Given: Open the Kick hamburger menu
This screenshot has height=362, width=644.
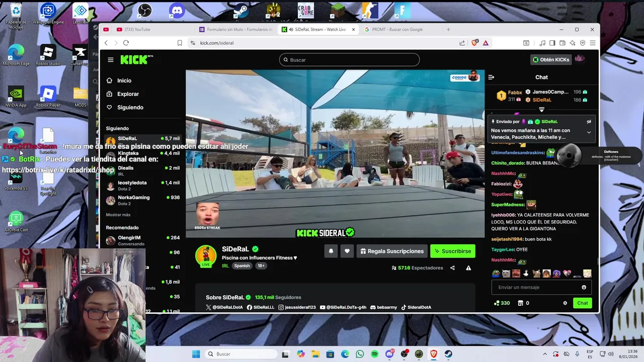Looking at the screenshot, I should coord(111,60).
